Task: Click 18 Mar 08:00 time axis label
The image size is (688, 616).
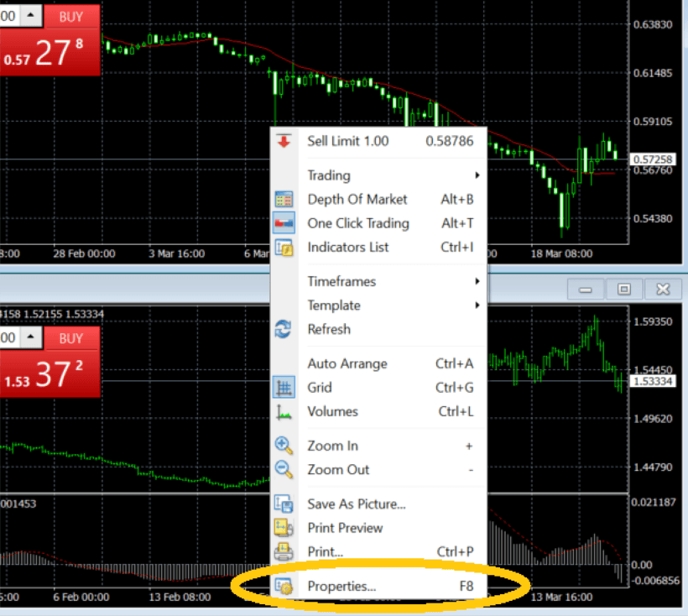Action: tap(561, 253)
